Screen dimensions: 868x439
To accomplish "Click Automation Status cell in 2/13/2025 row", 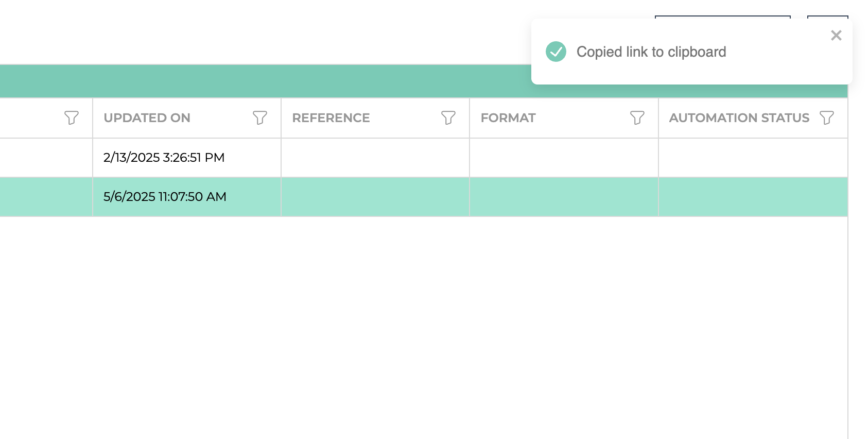I will tap(753, 158).
